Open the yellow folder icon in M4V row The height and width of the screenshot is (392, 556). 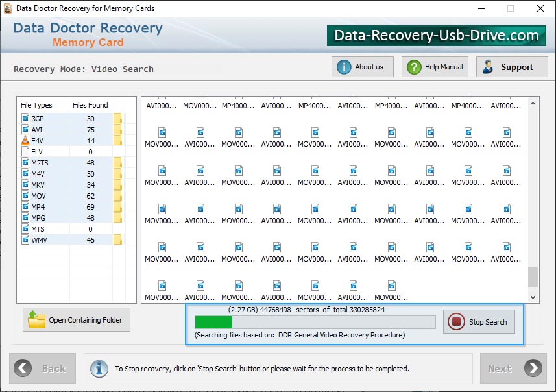point(117,173)
